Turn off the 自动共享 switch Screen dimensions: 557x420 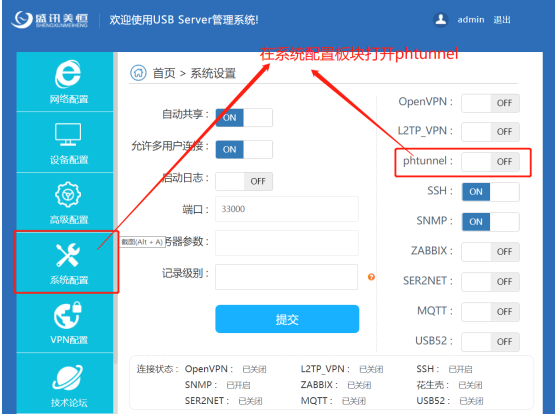coord(244,118)
